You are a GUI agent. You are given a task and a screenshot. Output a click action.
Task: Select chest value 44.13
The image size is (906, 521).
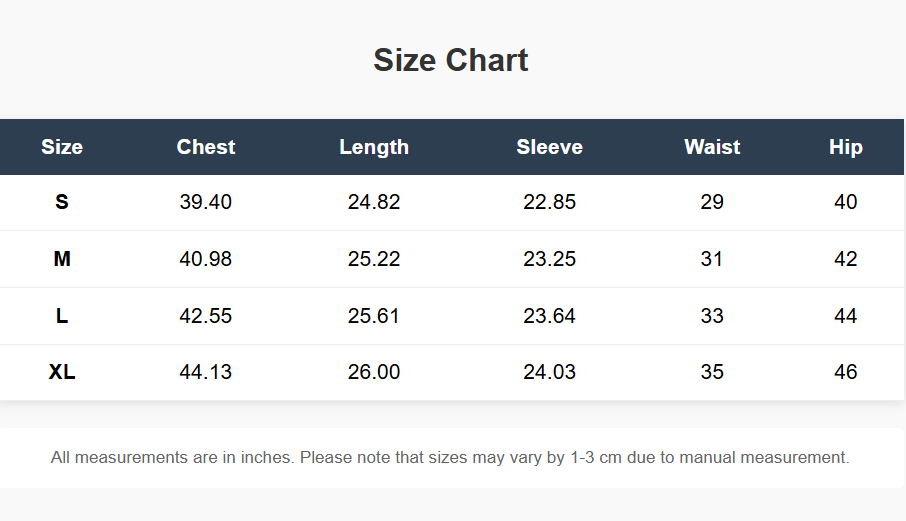pos(206,372)
